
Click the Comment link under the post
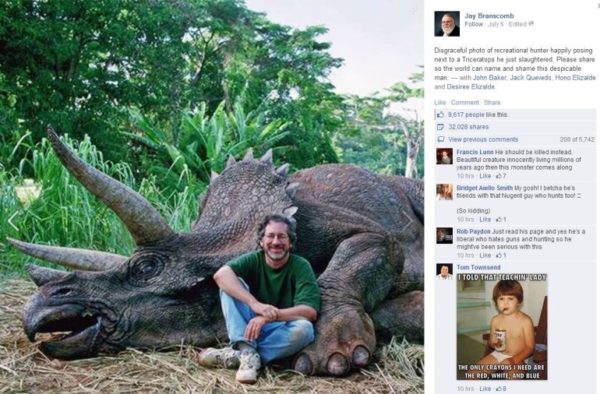point(465,103)
